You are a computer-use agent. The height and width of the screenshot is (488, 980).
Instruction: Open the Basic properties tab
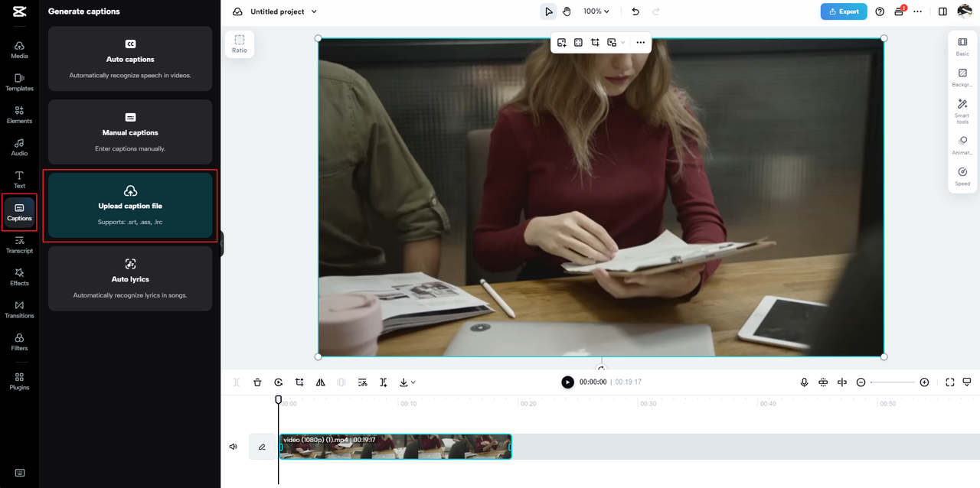[962, 47]
